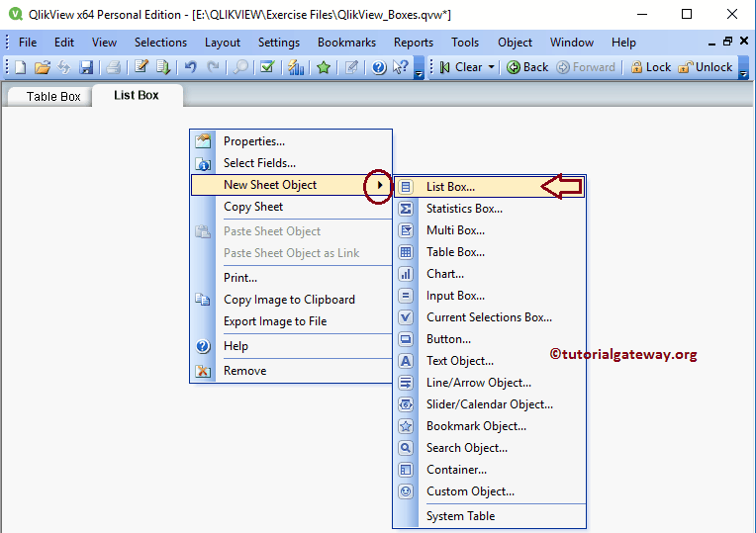Click the Text Object letter A icon

(x=406, y=361)
